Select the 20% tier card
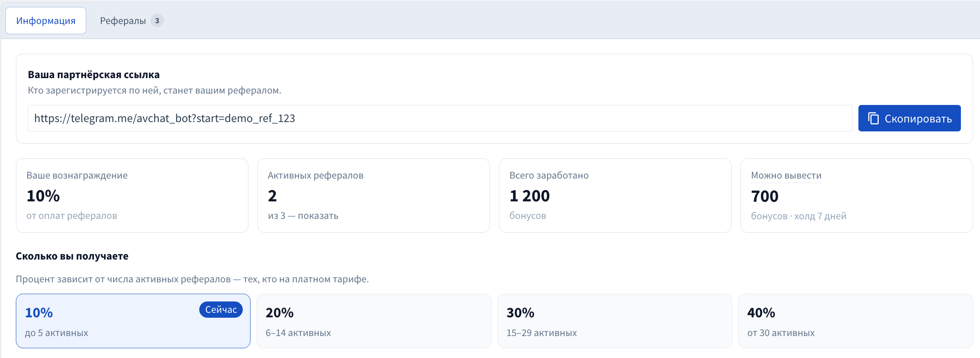This screenshot has width=980, height=358. (x=374, y=321)
